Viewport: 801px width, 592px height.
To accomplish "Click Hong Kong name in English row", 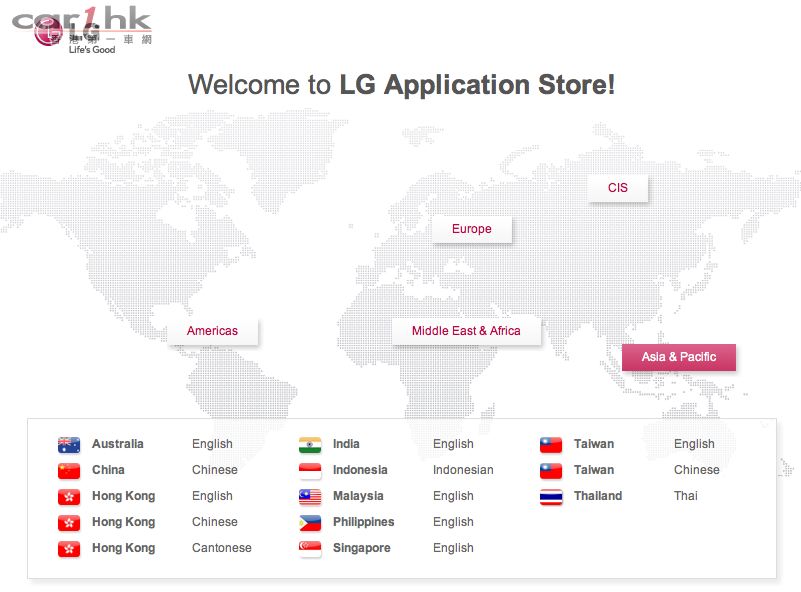I will click(x=124, y=496).
